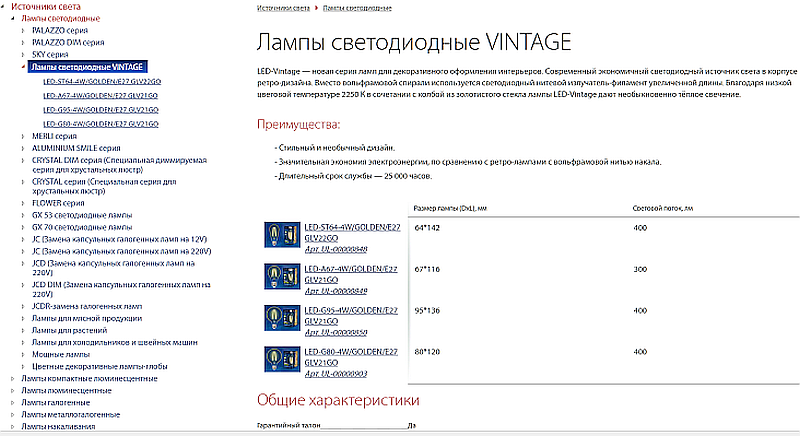This screenshot has width=800, height=436.
Task: Select Лампы люминесцентные tree item
Action: (66, 391)
